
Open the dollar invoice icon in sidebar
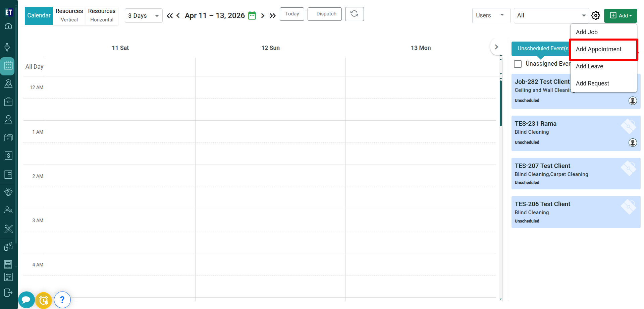[8, 156]
